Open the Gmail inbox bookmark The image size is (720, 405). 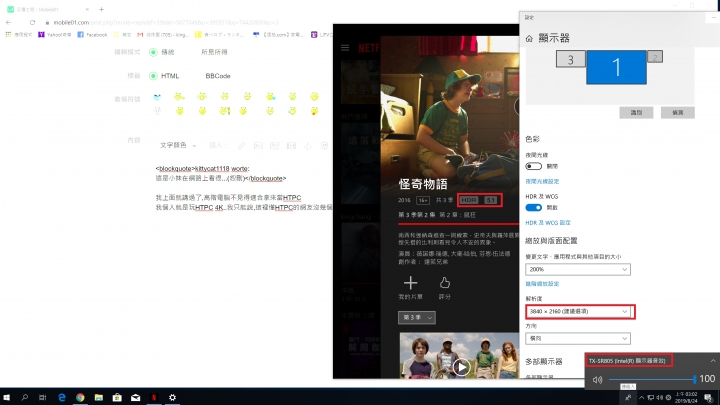(163, 34)
